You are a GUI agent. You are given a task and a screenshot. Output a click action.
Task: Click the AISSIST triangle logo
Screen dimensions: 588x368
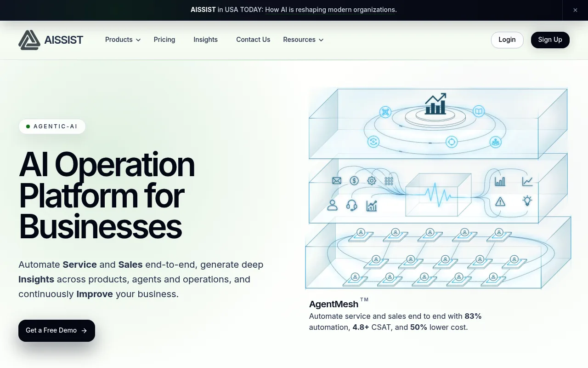tap(29, 40)
